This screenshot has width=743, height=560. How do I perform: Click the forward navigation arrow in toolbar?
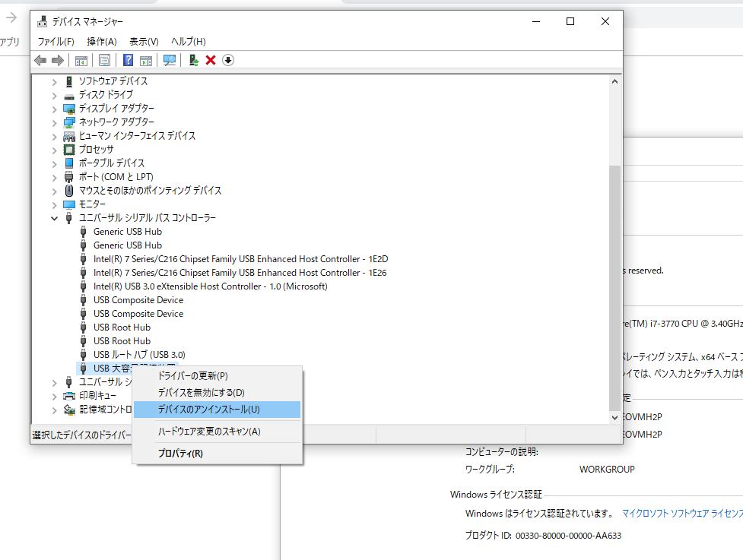click(58, 60)
